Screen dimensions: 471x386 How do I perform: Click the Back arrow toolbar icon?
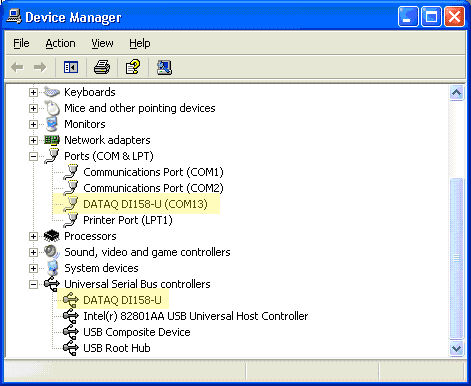tap(17, 67)
